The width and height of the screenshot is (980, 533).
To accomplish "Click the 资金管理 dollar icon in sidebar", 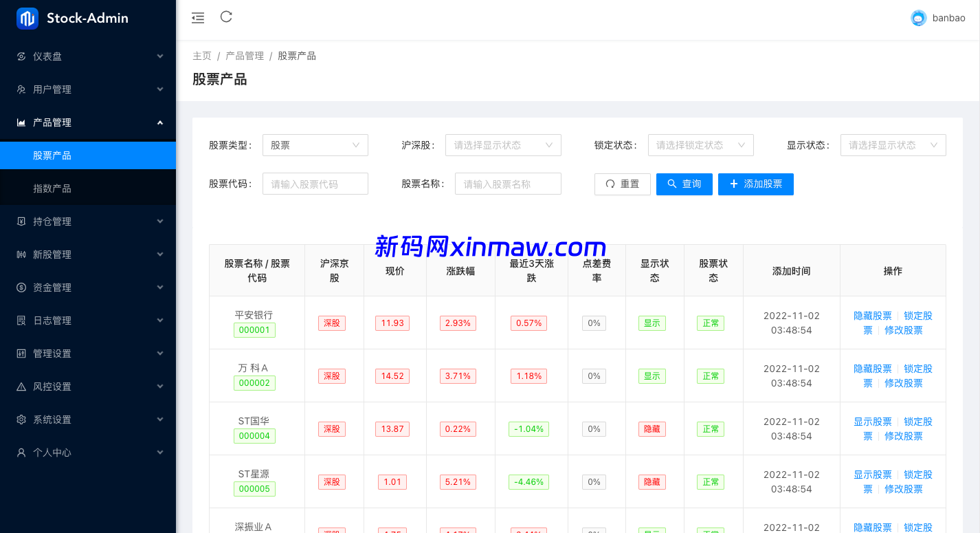I will 21,287.
